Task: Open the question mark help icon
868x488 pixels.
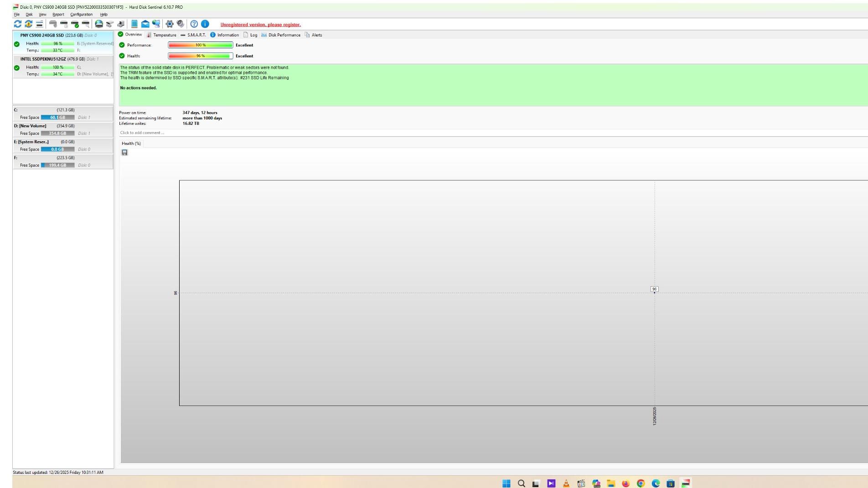Action: point(194,24)
